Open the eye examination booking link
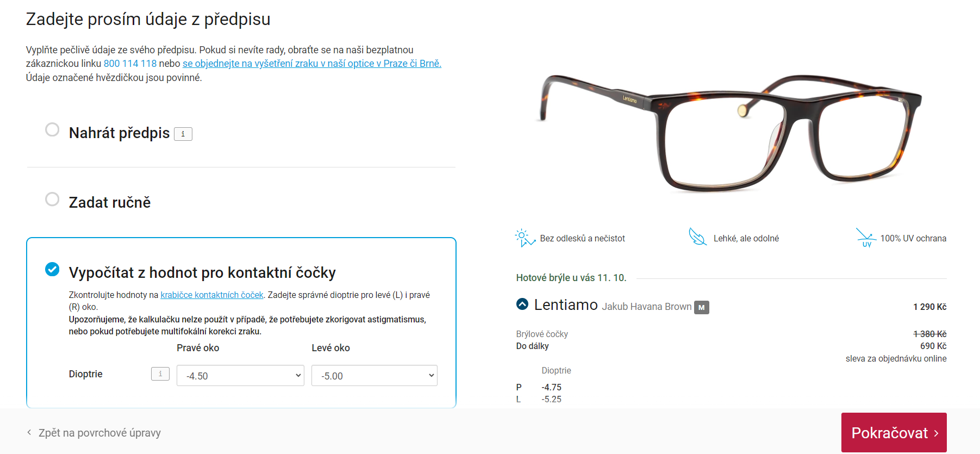 (x=312, y=64)
